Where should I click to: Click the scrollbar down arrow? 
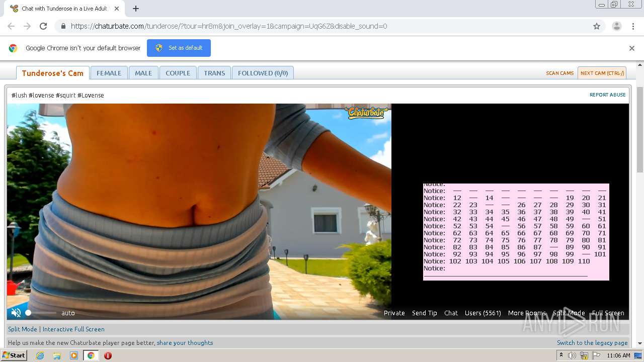640,344
